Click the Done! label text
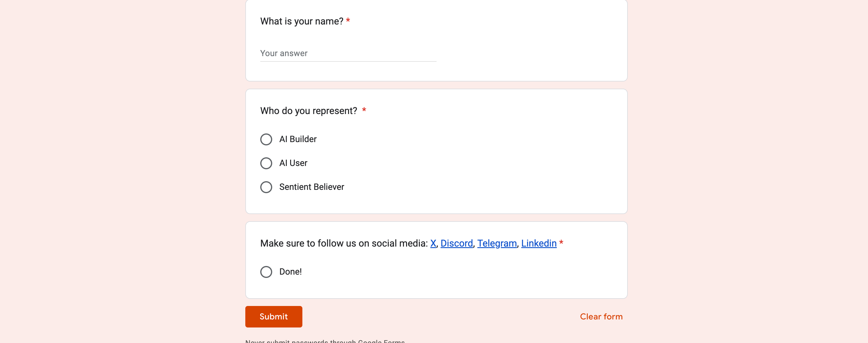The width and height of the screenshot is (868, 343). click(x=290, y=272)
